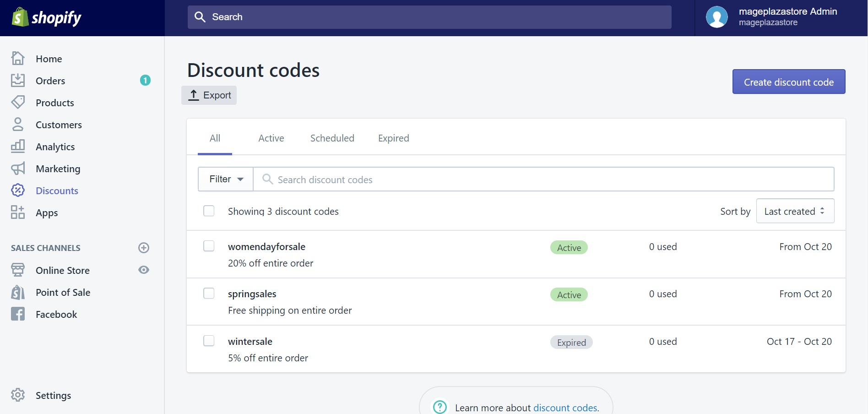Open Marketing in the sidebar
This screenshot has height=414, width=868.
click(x=58, y=169)
